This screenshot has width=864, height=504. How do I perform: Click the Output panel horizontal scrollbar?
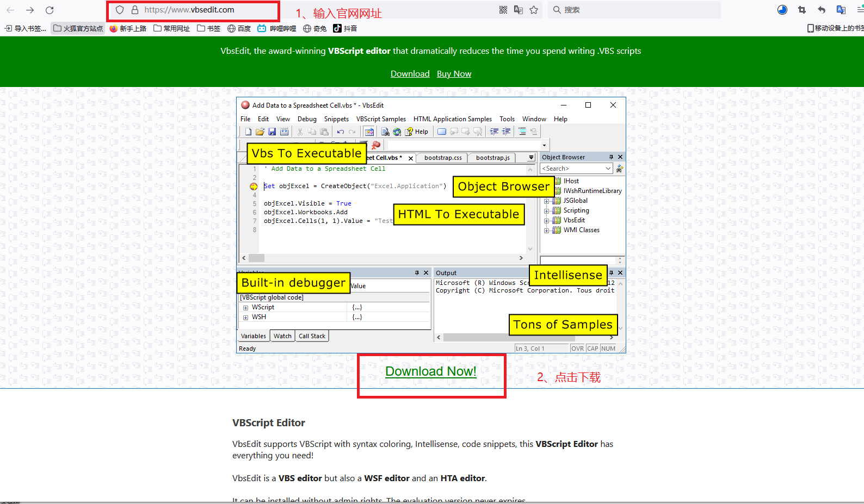525,338
